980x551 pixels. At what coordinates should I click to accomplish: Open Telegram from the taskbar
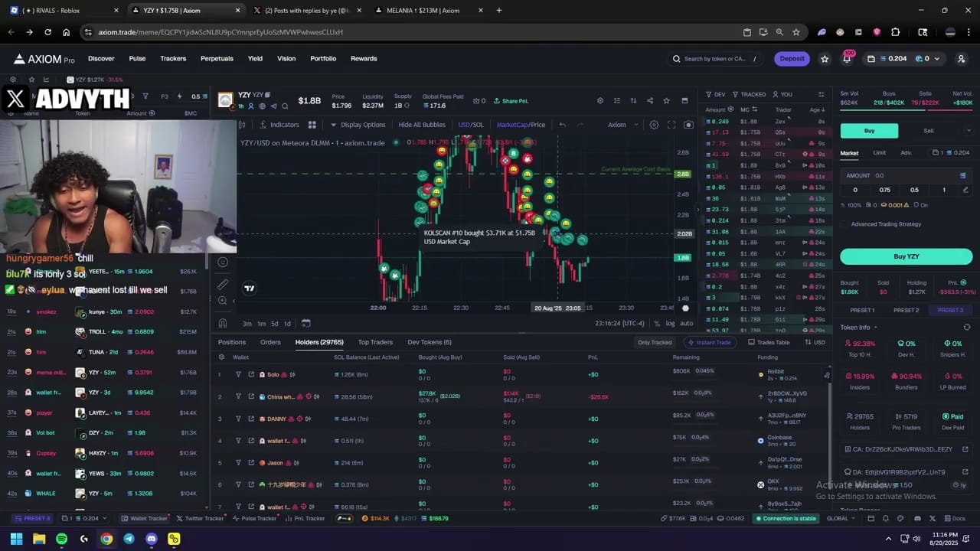[129, 539]
